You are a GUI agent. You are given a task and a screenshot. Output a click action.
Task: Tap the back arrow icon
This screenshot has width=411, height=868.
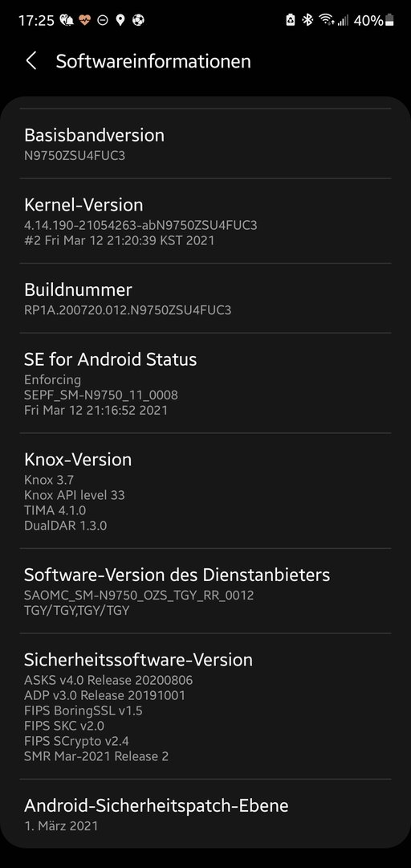(x=31, y=61)
